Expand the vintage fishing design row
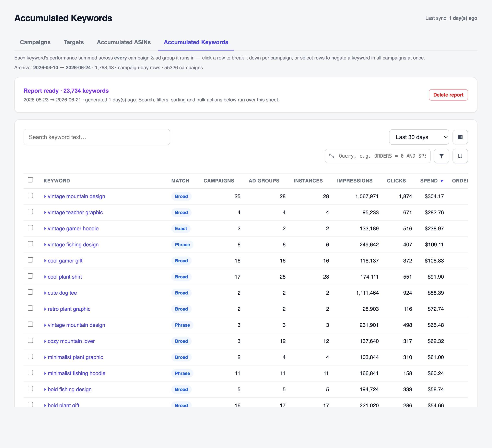Screen dimensions: 492x448 45,245
